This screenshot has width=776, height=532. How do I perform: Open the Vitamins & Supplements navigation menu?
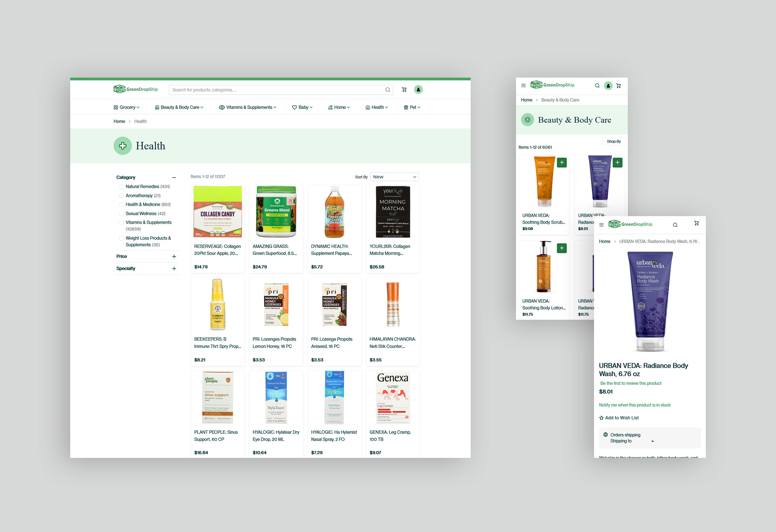coord(248,107)
